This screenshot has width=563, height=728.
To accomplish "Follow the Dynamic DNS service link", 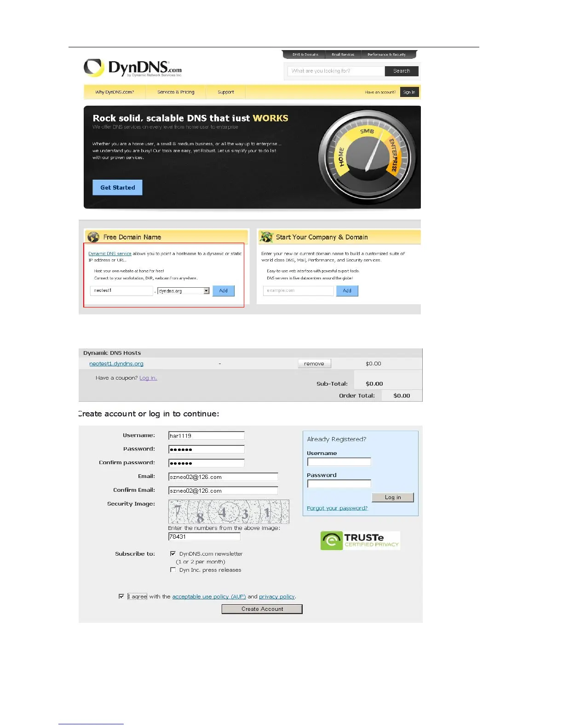I will (x=110, y=254).
